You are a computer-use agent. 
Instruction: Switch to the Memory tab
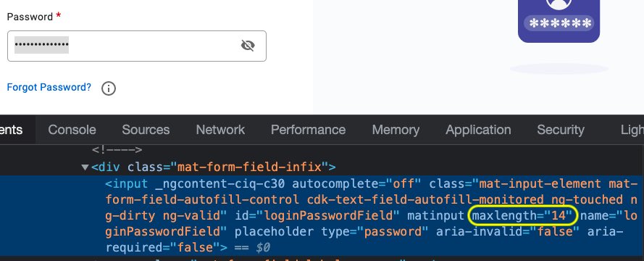[396, 130]
